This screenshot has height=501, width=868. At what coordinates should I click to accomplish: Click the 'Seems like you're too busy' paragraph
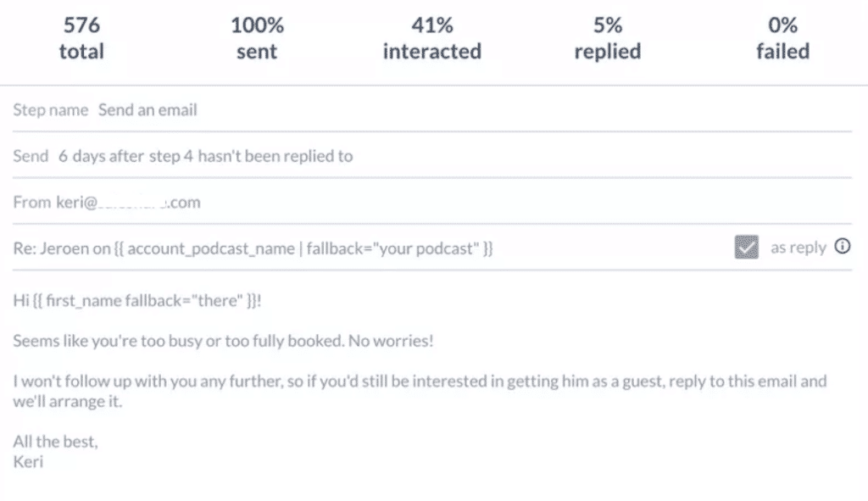pos(223,341)
